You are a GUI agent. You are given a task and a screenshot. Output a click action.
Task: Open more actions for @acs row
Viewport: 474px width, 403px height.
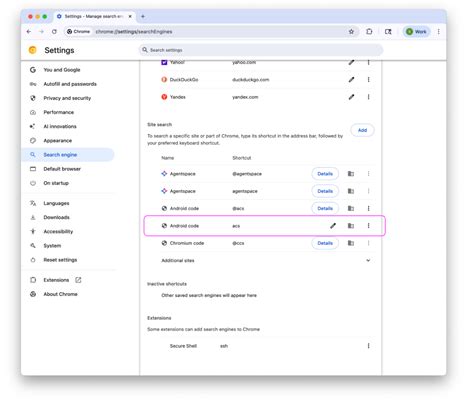coord(368,208)
